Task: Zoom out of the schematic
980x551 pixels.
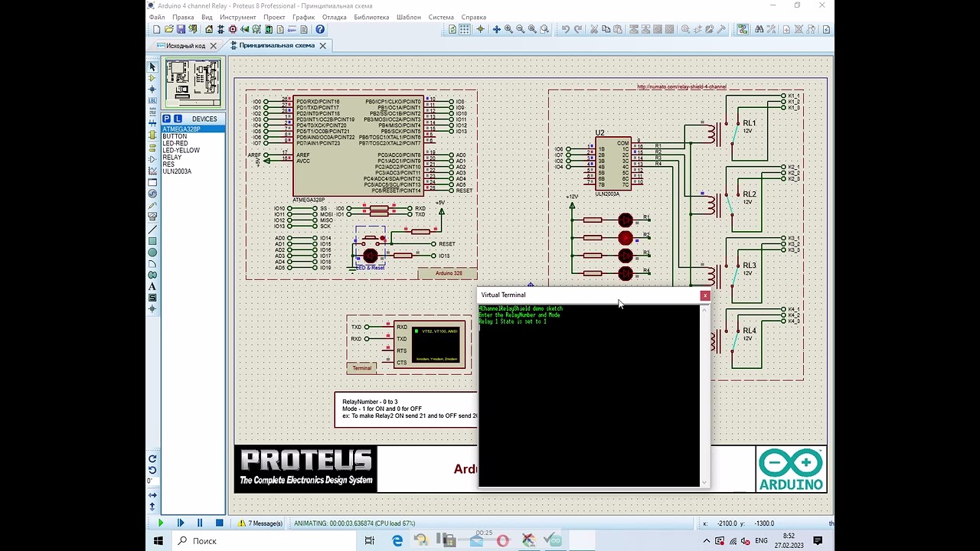Action: pos(521,29)
